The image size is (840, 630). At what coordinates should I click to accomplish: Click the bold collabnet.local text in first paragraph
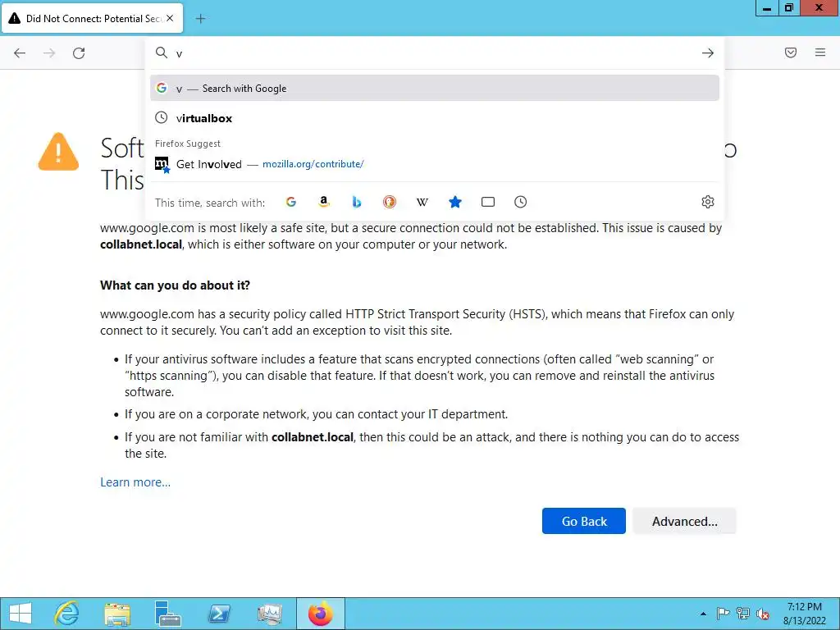click(141, 244)
